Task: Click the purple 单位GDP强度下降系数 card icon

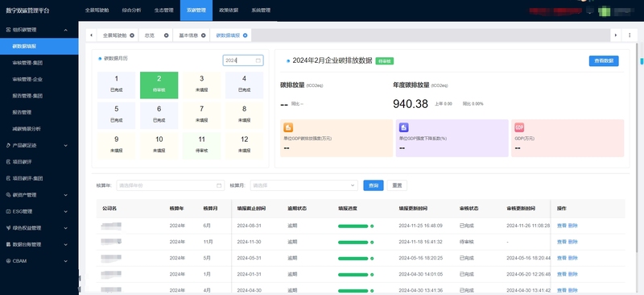Action: (404, 127)
